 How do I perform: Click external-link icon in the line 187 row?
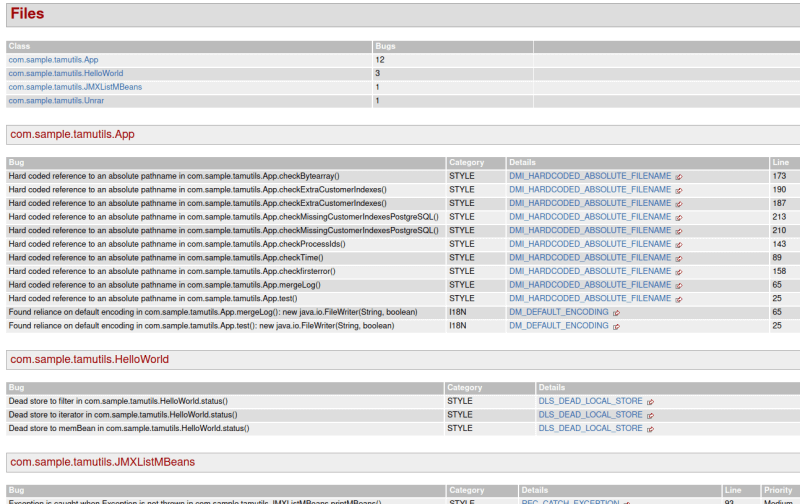679,204
